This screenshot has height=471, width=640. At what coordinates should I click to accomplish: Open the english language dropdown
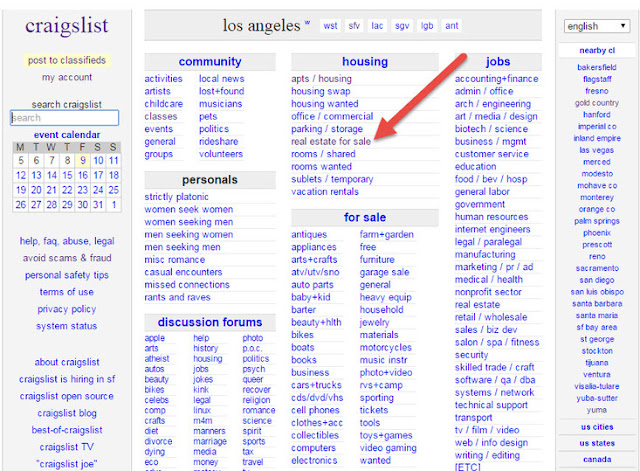[596, 26]
